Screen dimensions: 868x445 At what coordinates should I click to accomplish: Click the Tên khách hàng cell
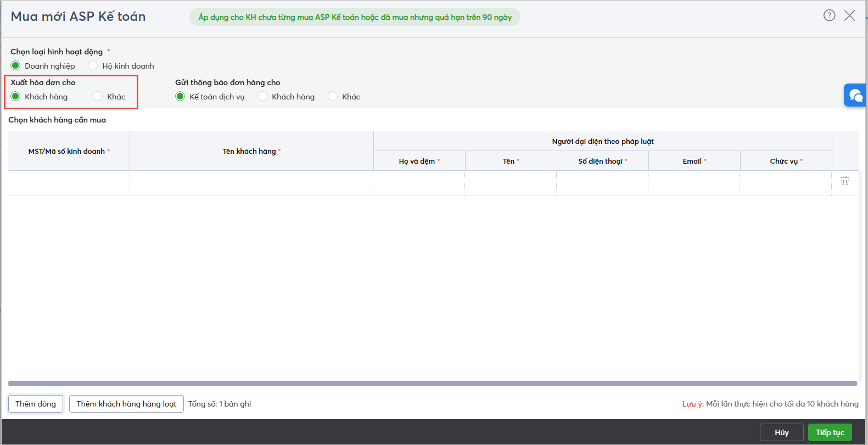point(251,183)
